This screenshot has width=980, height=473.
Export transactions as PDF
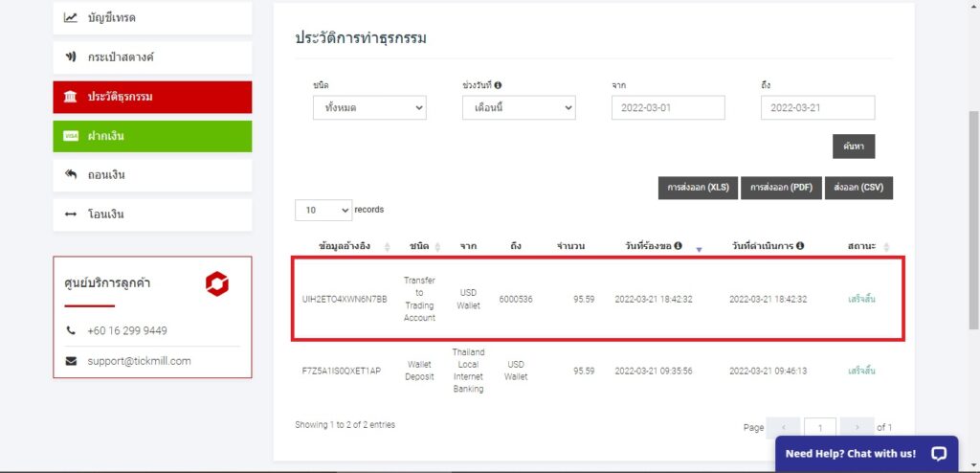coord(781,188)
